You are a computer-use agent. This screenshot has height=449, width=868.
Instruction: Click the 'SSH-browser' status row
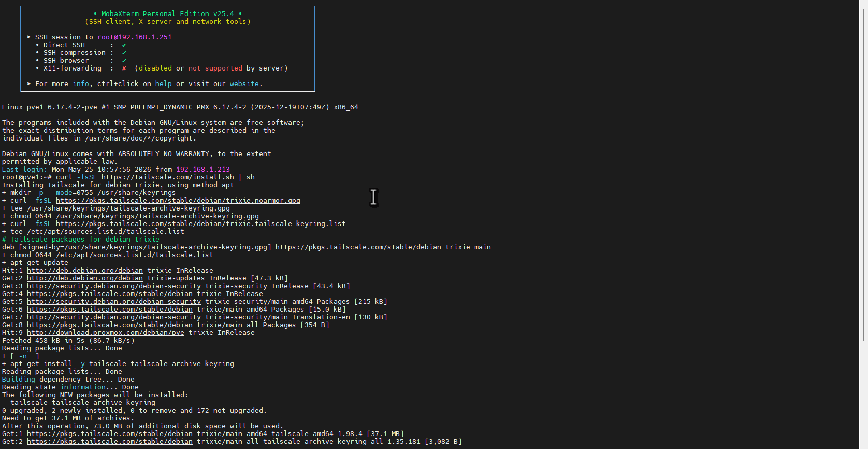pyautogui.click(x=81, y=61)
